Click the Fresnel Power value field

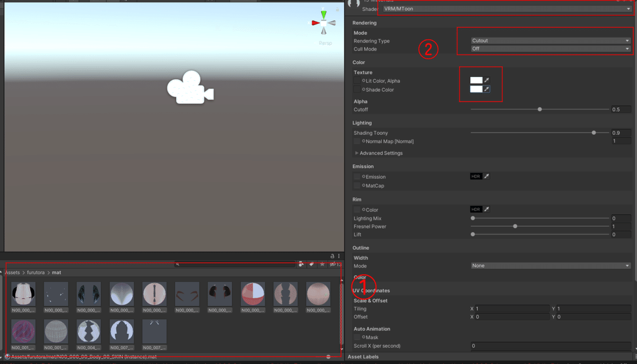point(621,227)
